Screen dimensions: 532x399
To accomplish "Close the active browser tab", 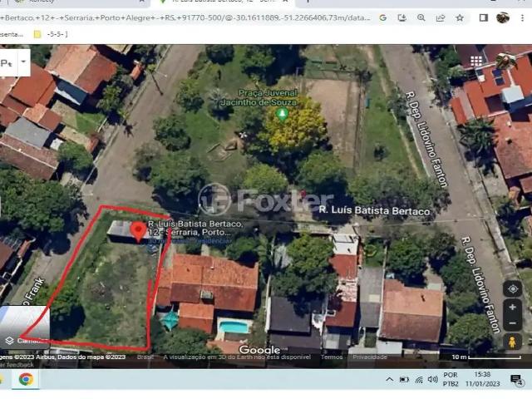I will 285,2.
